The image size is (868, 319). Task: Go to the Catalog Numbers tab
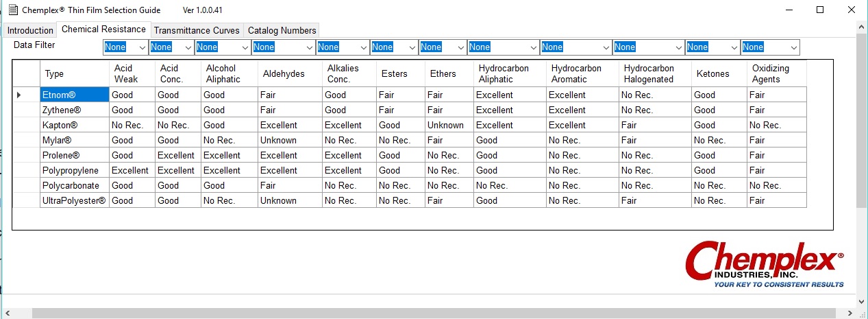point(282,30)
